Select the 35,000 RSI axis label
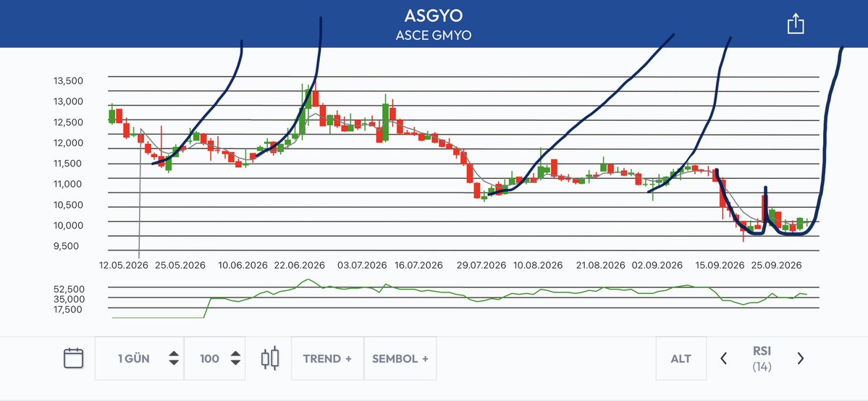Screen dimensions: 868x401 click(69, 299)
